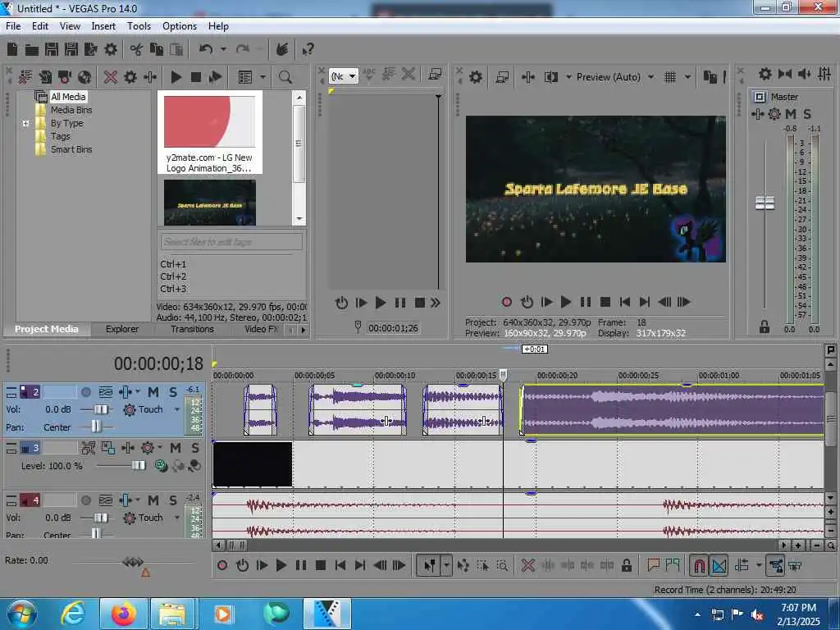Viewport: 840px width, 630px height.
Task: Click the Undo arrow icon
Action: coord(206,50)
